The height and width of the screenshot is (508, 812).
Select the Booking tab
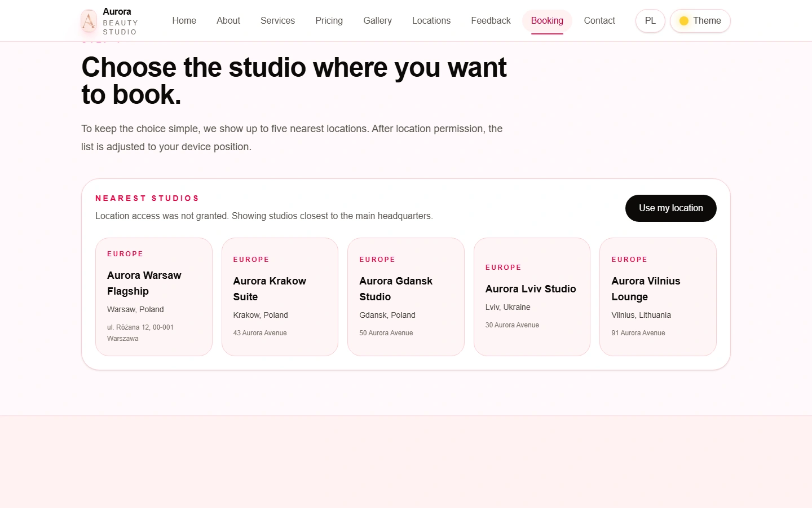[x=547, y=21]
